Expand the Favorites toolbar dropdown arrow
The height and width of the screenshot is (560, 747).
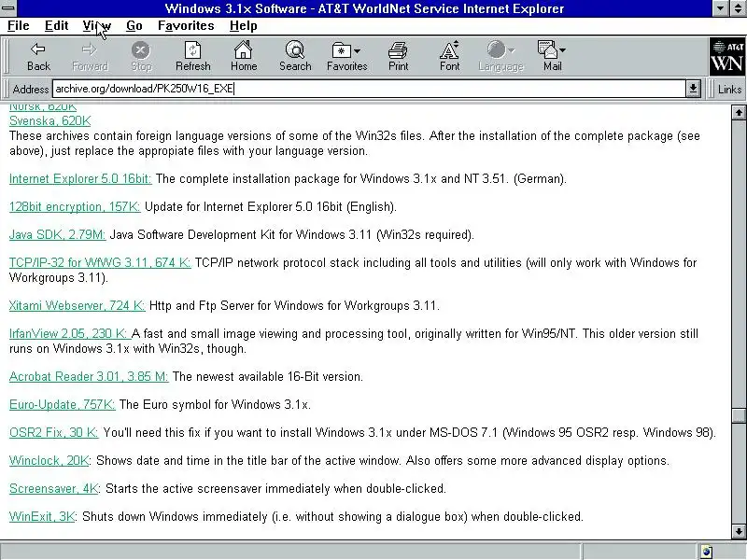pyautogui.click(x=358, y=50)
